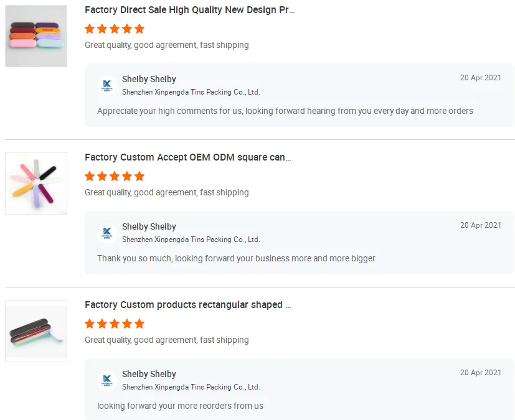Screen dimensions: 515x420
Task: Click Shelby Shelby name in the third reply
Action: [149, 374]
